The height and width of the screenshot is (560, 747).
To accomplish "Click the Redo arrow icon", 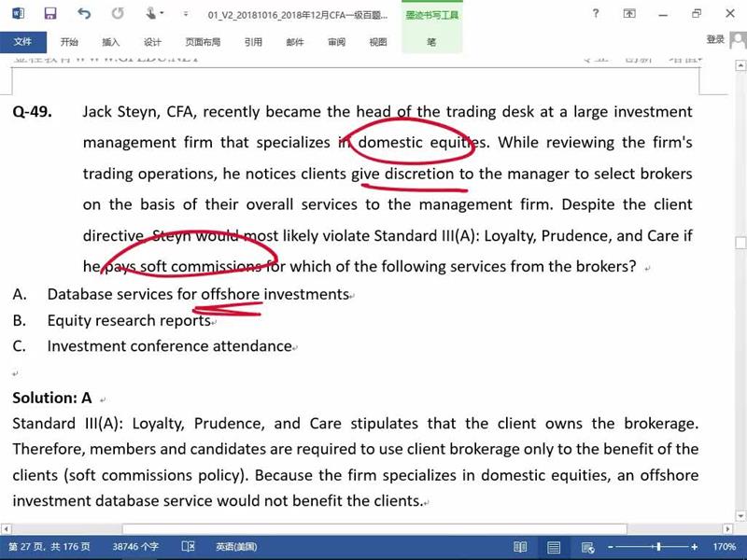I will pyautogui.click(x=118, y=13).
